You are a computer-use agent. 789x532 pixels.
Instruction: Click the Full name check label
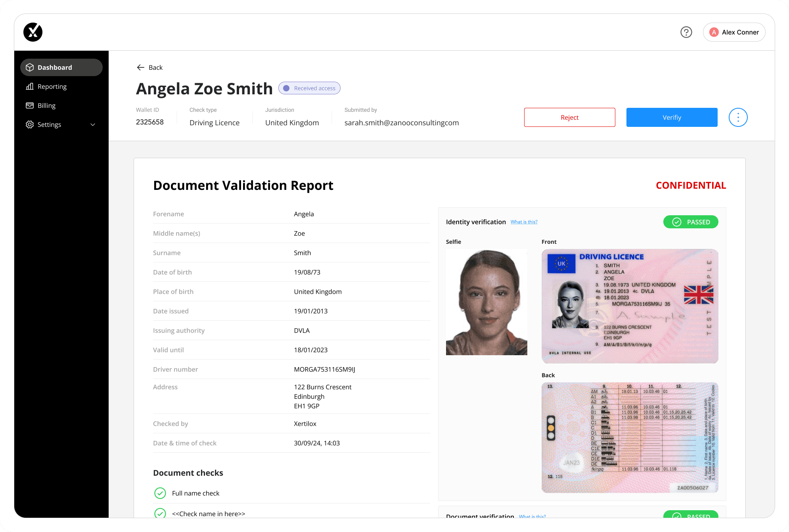[196, 493]
